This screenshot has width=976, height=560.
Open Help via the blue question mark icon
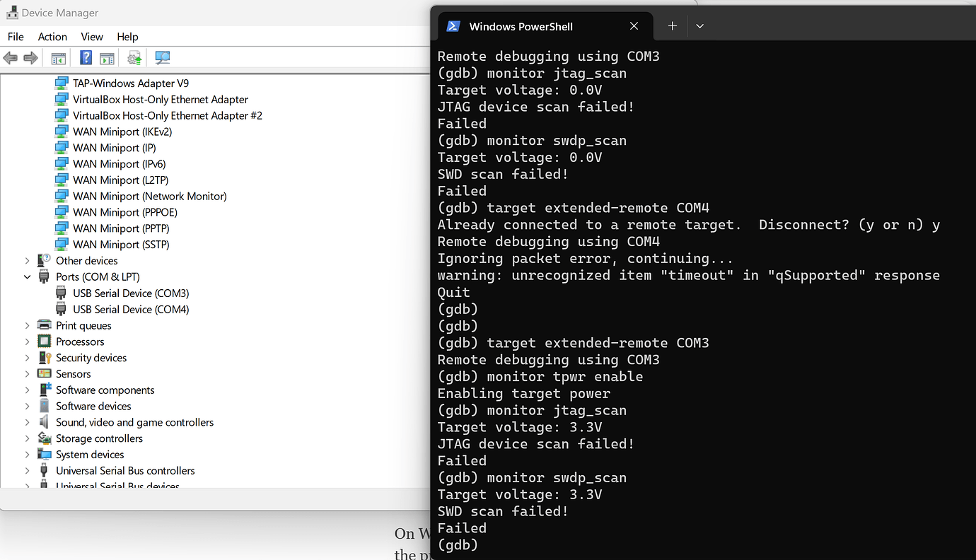coord(86,58)
